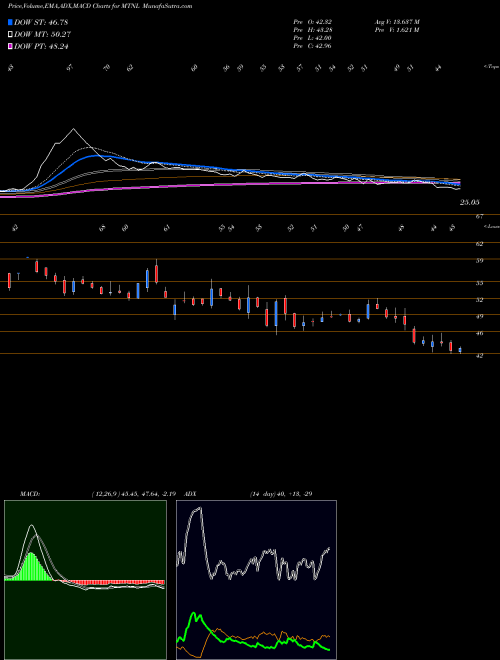Click the previous low value 42.60
Image resolution: width=500 pixels, height=660 pixels.
323,38
